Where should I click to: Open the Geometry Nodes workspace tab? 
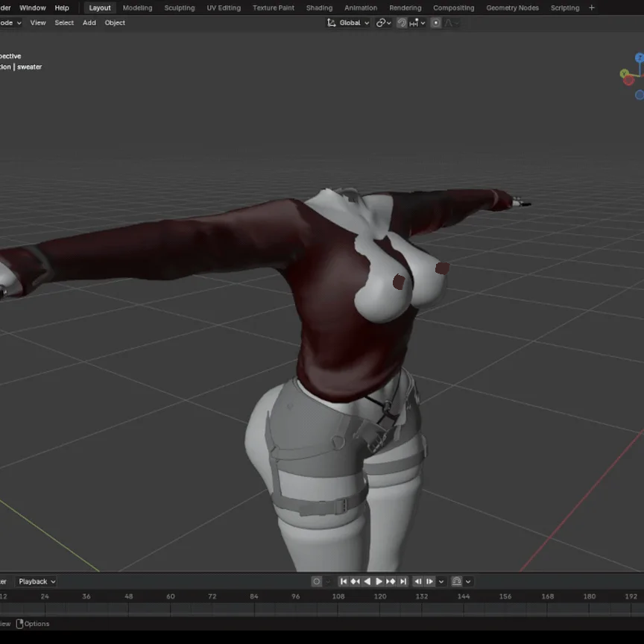coord(513,7)
